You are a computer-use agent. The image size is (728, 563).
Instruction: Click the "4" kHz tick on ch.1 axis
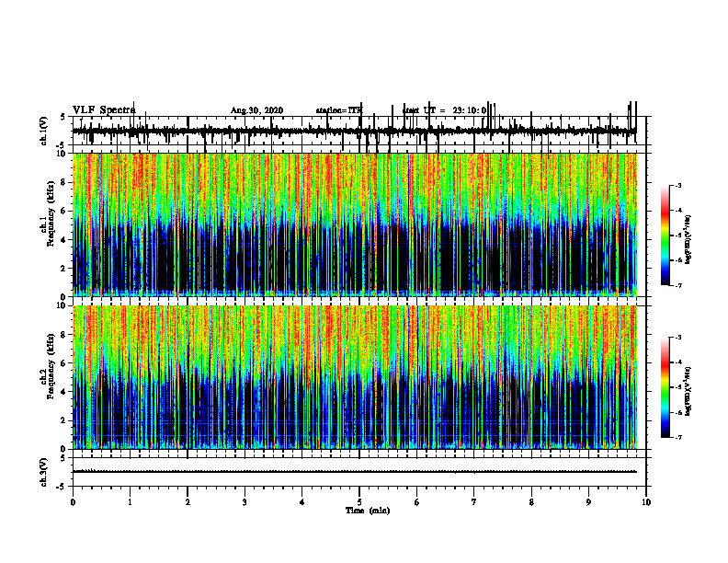pyautogui.click(x=63, y=240)
